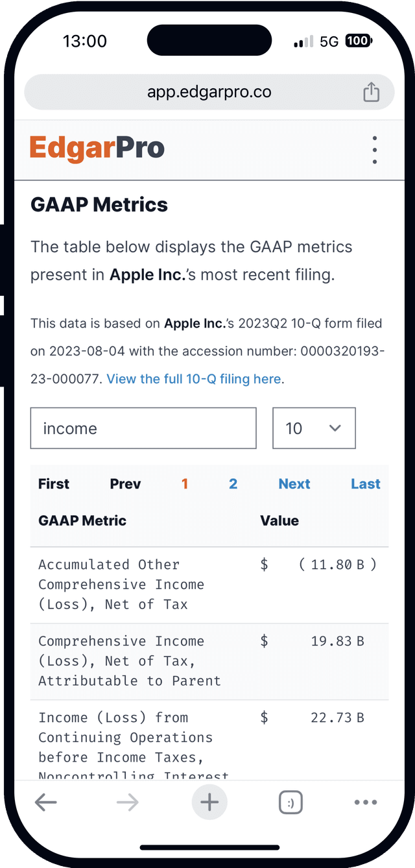Tap the browser back arrow

coord(46,802)
